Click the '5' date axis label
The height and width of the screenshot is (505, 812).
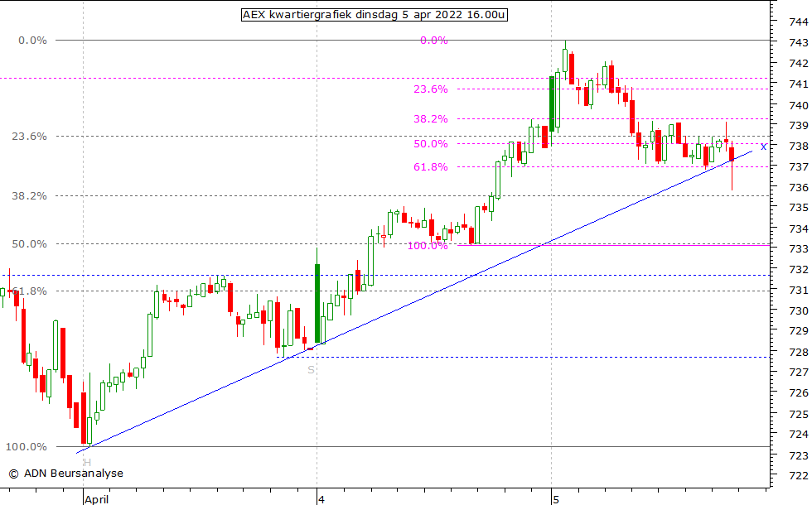556,499
